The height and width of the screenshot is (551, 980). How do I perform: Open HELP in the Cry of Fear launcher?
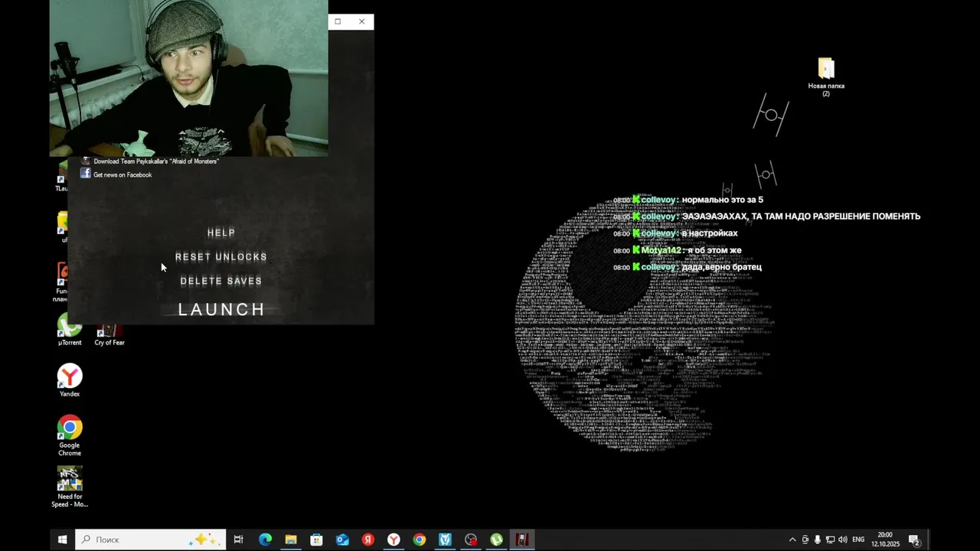(x=221, y=233)
